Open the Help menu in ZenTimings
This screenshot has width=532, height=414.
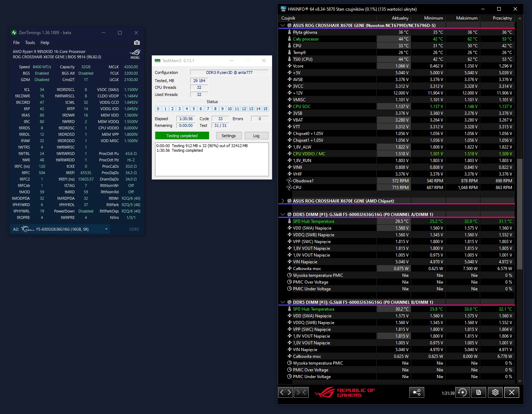pos(45,43)
